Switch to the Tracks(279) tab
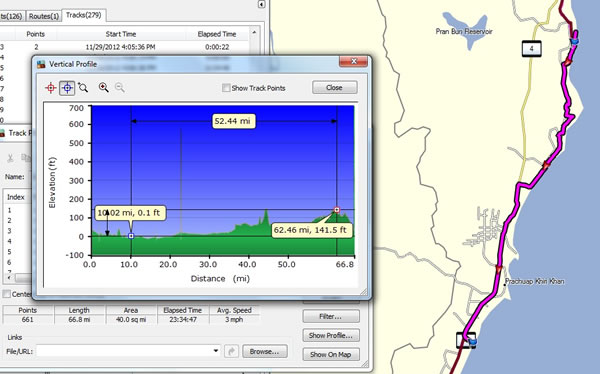600x374 pixels. pos(83,15)
